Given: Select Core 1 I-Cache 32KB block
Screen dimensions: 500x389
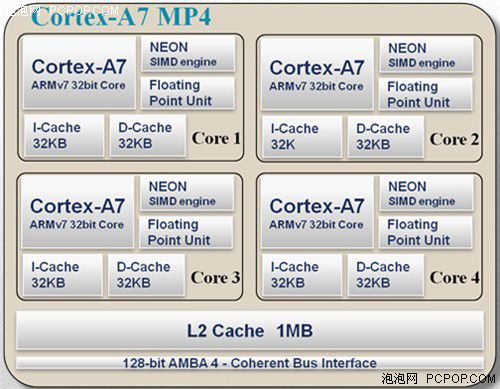Looking at the screenshot, I should point(64,135).
